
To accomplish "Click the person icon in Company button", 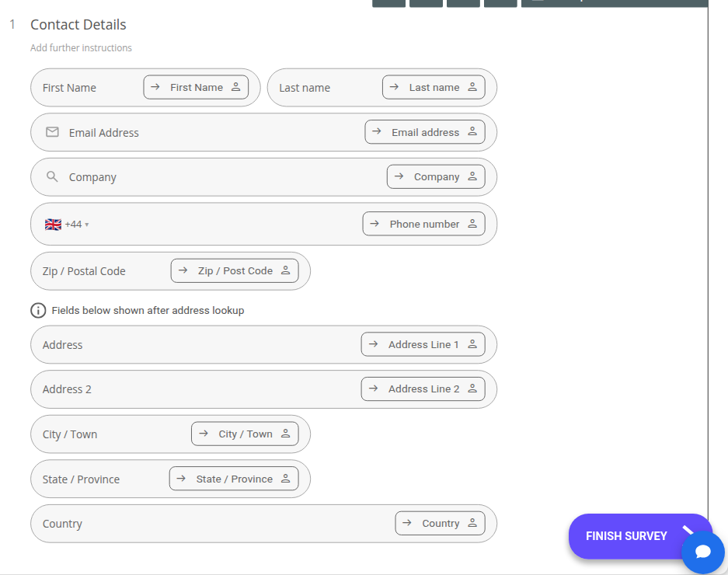I will (472, 176).
